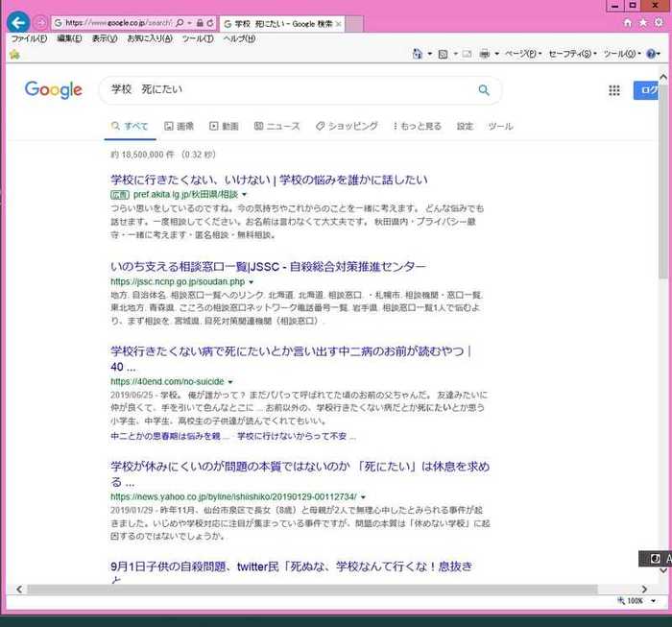Viewport: 672px width, 627px height.
Task: Open the お気に入り(A) menu
Action: coord(150,38)
